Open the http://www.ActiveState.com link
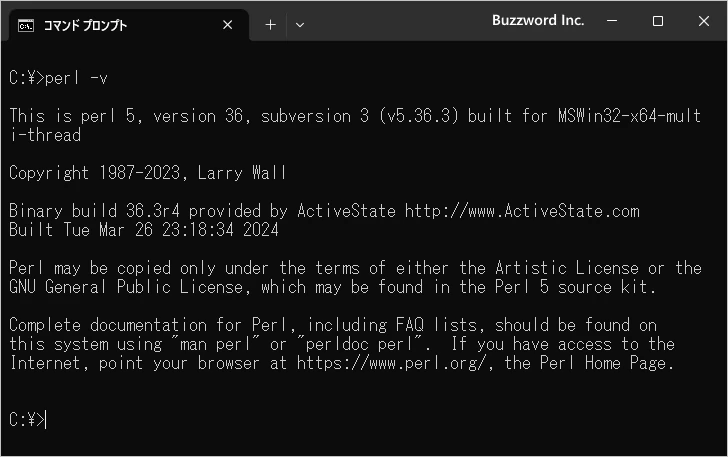This screenshot has height=457, width=728. click(x=522, y=211)
